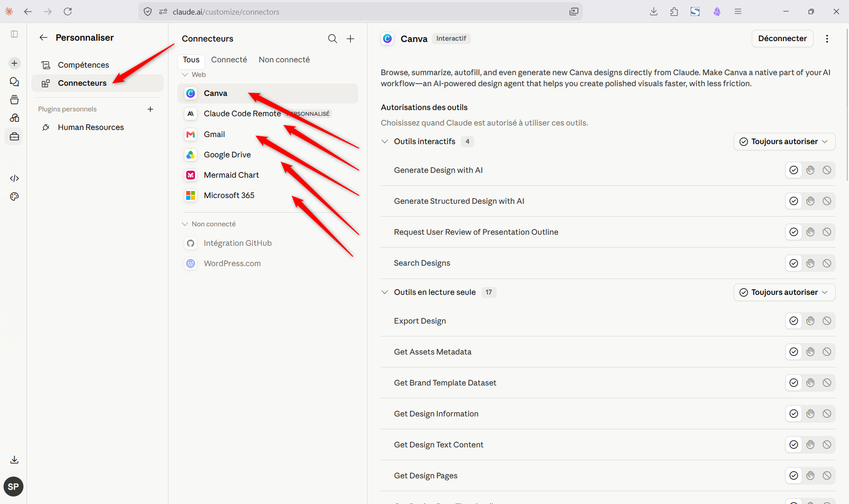Click the palette icon in left sidebar
849x504 pixels.
(14, 196)
